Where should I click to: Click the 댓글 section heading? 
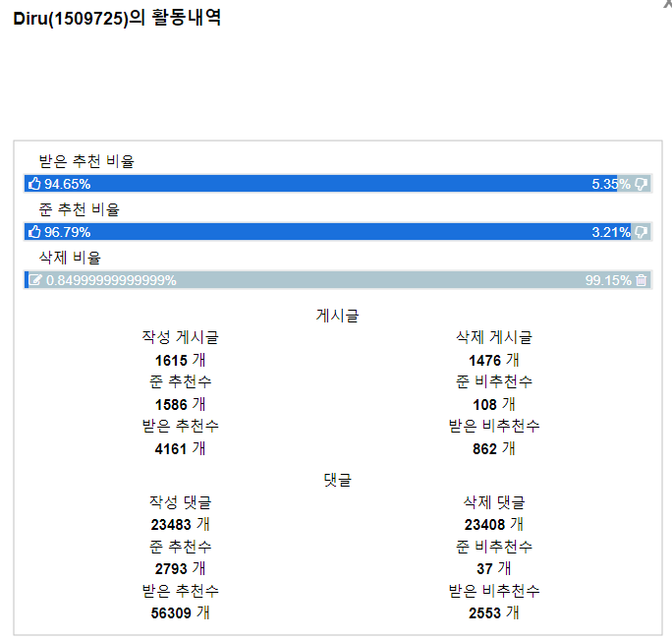click(337, 481)
